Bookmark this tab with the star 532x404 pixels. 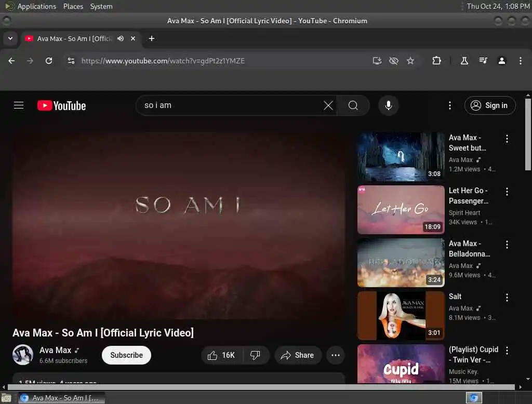click(x=410, y=61)
